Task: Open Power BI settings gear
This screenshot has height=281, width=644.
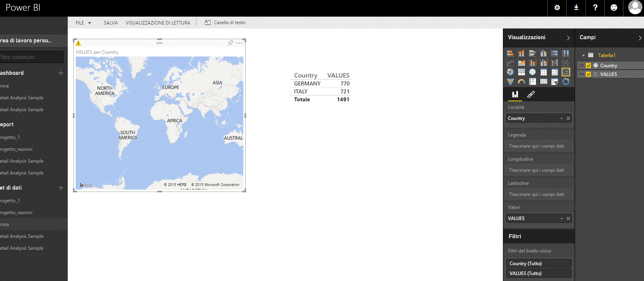Action: click(x=557, y=8)
